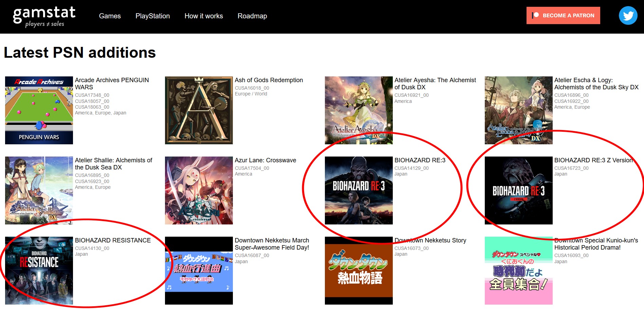Click Atelier Ayesha: The Alchemist of Dusk DX title
Viewport: 644px width, 309px height.
coord(435,84)
